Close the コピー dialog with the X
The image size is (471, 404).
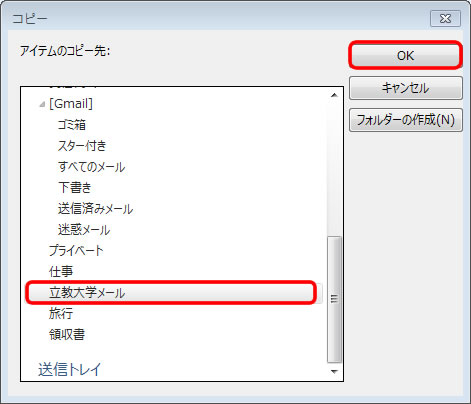click(445, 18)
